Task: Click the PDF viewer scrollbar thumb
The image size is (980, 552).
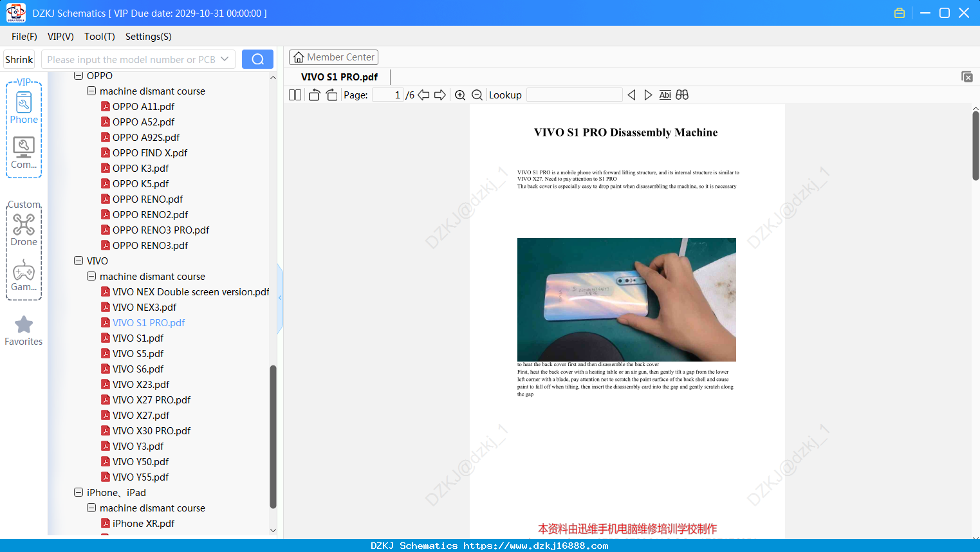Action: [x=975, y=145]
